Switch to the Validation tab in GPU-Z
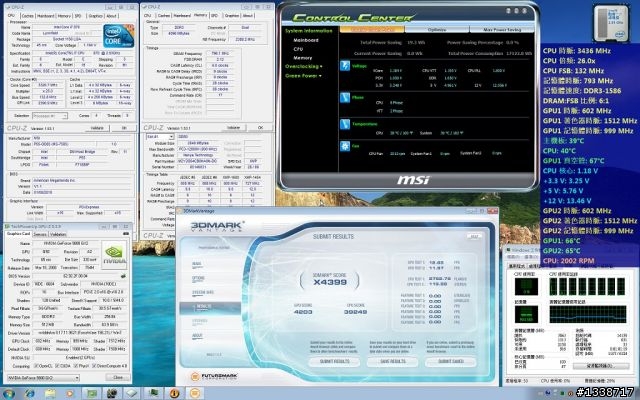 (58, 234)
